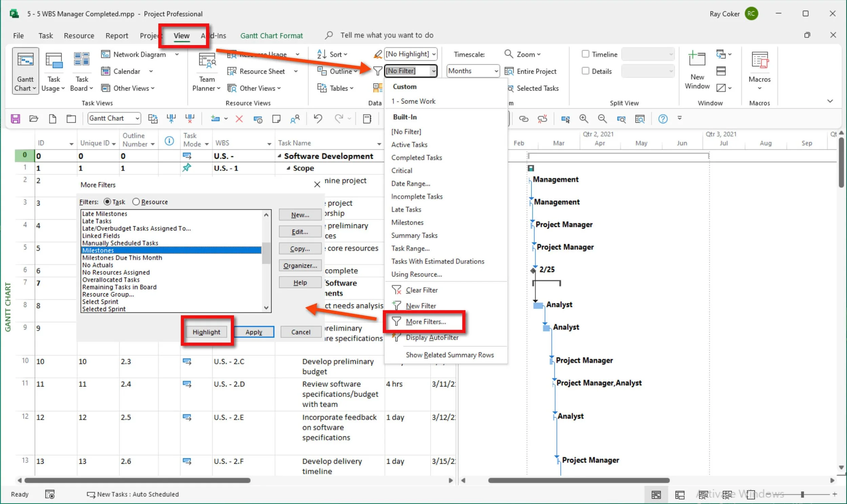Click Cancel in More Filters dialog
847x504 pixels.
pyautogui.click(x=301, y=332)
